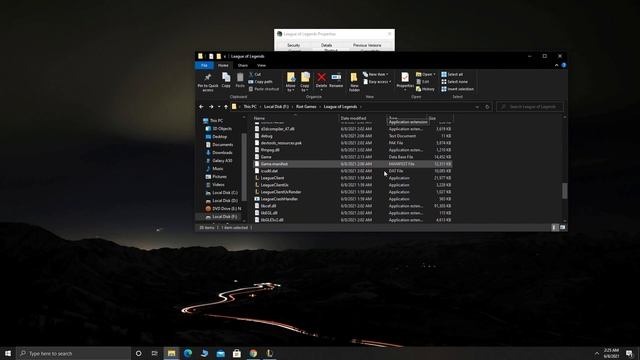Click Select all in the ribbon
640x360 pixels.
[452, 74]
